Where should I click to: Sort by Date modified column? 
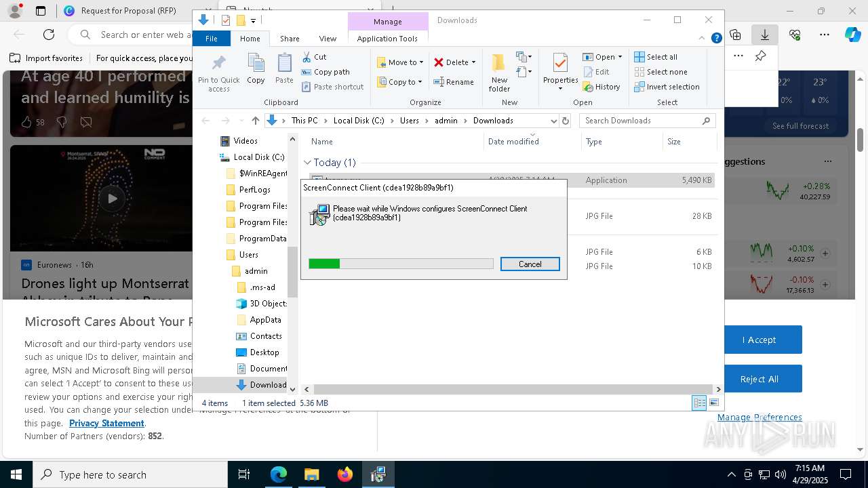(513, 142)
